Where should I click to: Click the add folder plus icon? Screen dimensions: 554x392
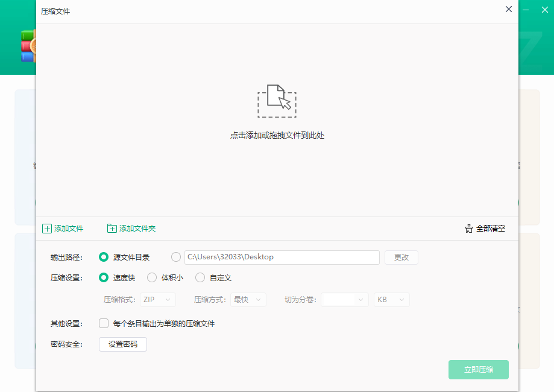(112, 229)
